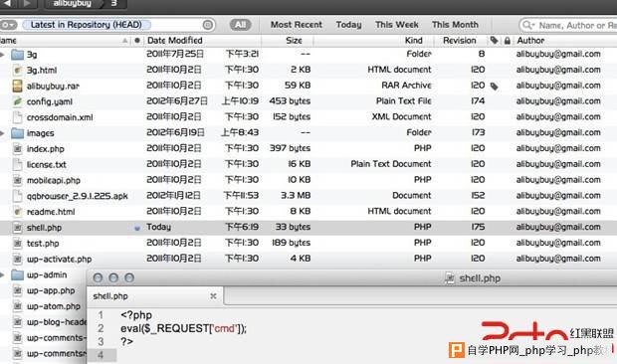Image resolution: width=617 pixels, height=364 pixels.
Task: Select the config.yaml file name
Action: point(49,101)
